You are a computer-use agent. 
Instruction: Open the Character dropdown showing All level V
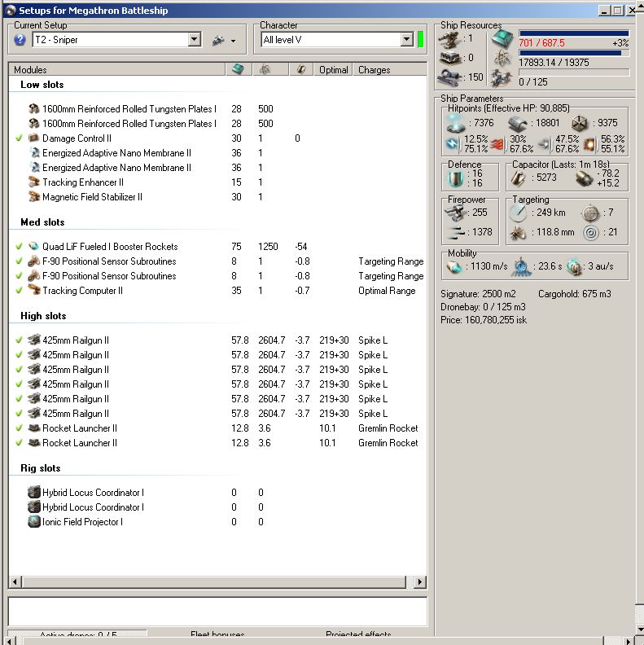tap(337, 40)
